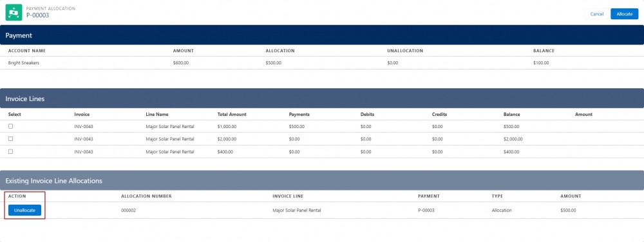
Task: Click Existing Invoice Line Allocations header
Action: (x=322, y=180)
